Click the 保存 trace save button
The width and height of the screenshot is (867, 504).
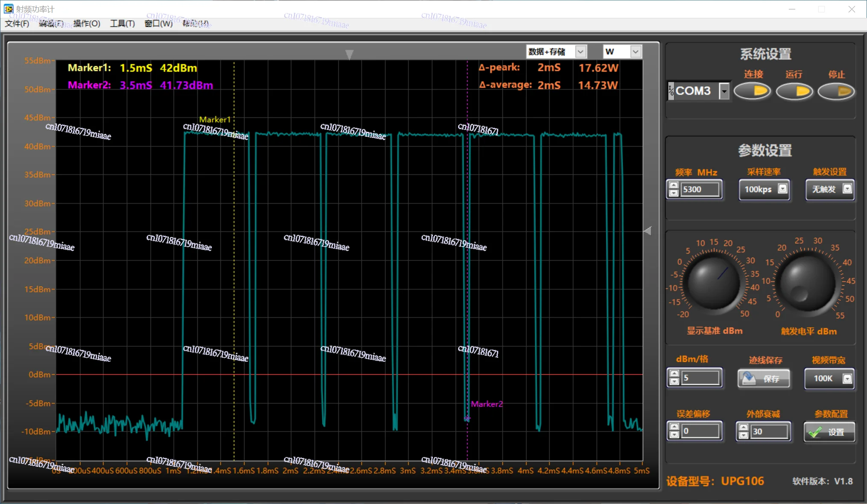pos(764,378)
